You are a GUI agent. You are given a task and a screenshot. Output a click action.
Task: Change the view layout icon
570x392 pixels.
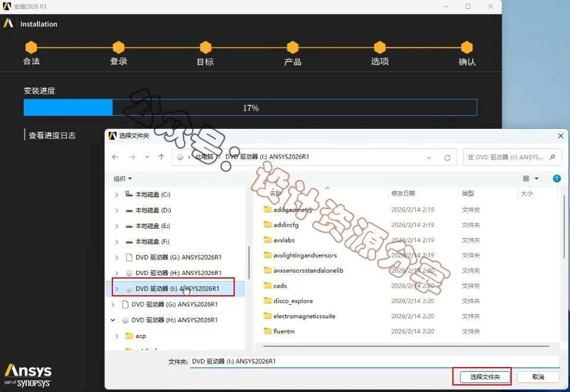click(x=525, y=178)
